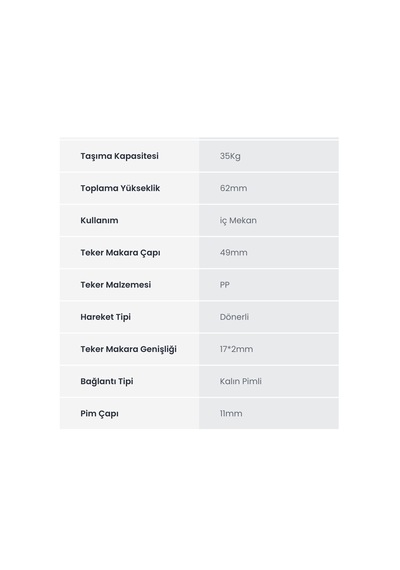This screenshot has height=570, width=400.
Task: Click the empty area right of Dönerli
Action: 294,317
